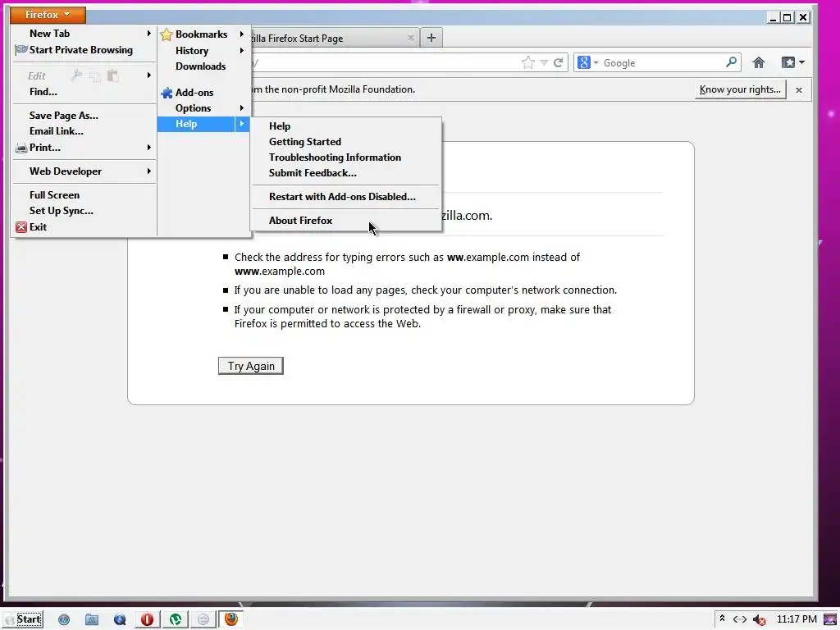This screenshot has height=630, width=840.
Task: Show hidden system tray icons
Action: (x=722, y=619)
